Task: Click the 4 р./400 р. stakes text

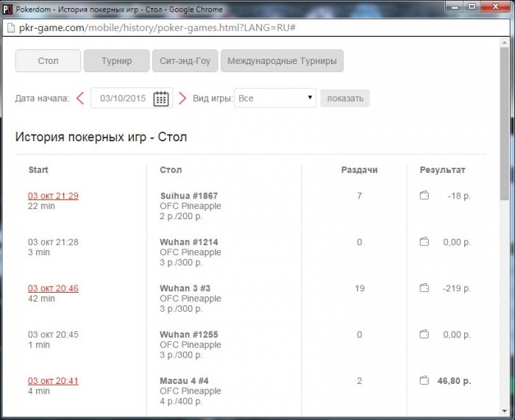Action: [x=181, y=402]
